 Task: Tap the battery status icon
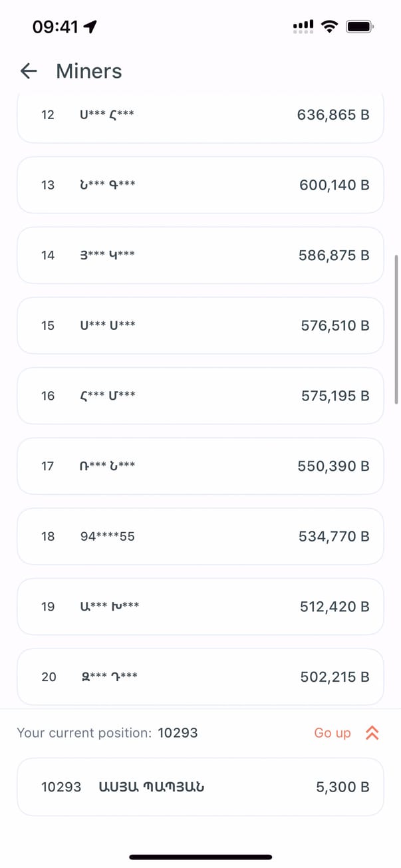360,27
